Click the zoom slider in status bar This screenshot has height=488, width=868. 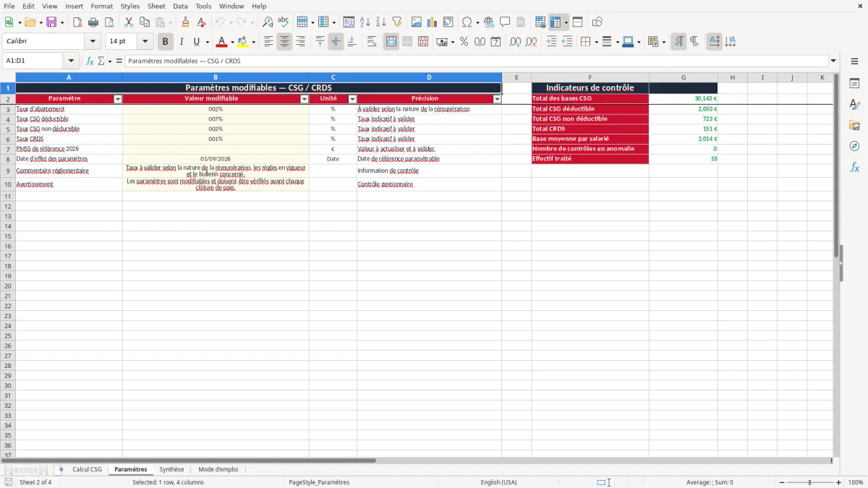coord(809,482)
